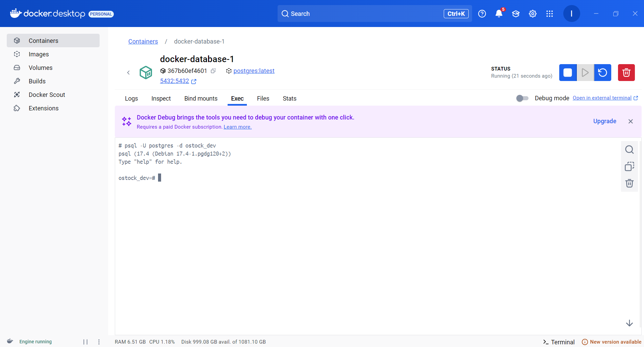644x347 pixels.
Task: Select the Exec tab
Action: point(237,99)
